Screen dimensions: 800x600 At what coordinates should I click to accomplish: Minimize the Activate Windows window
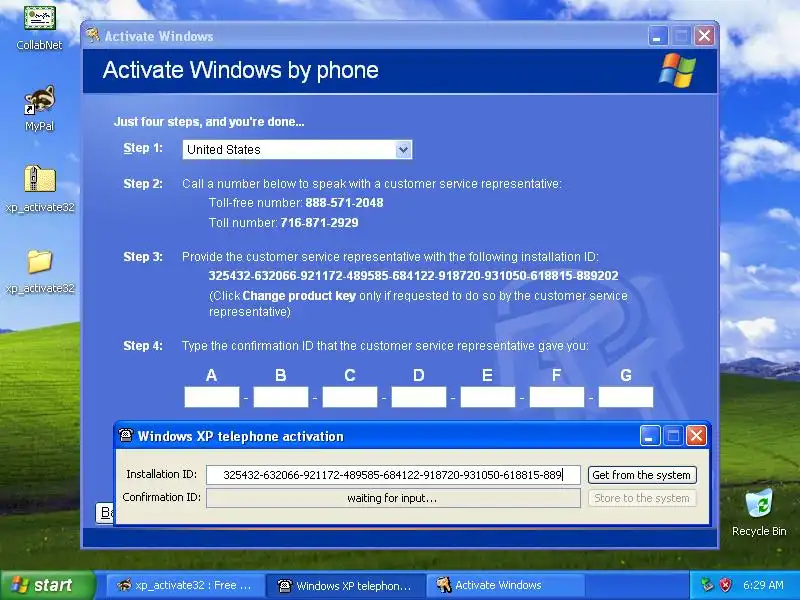point(658,36)
